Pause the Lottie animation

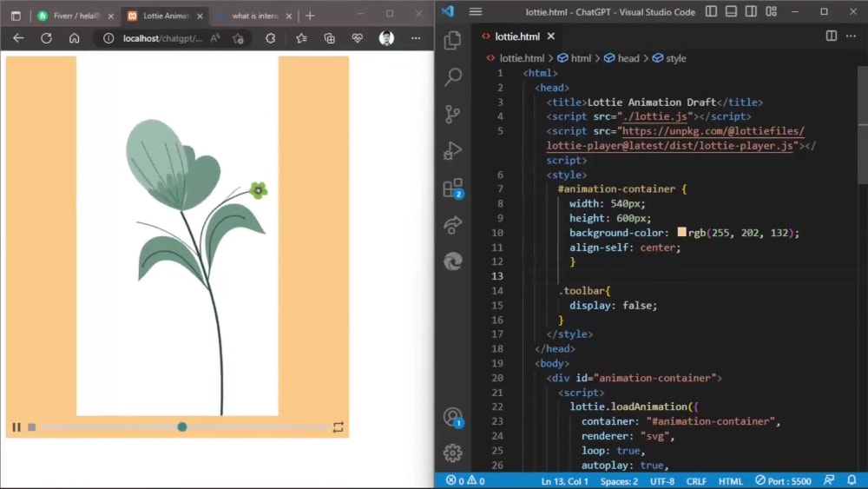click(x=16, y=427)
